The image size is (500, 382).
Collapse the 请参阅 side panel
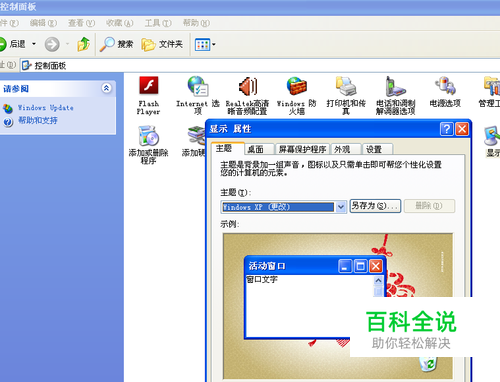(106, 88)
